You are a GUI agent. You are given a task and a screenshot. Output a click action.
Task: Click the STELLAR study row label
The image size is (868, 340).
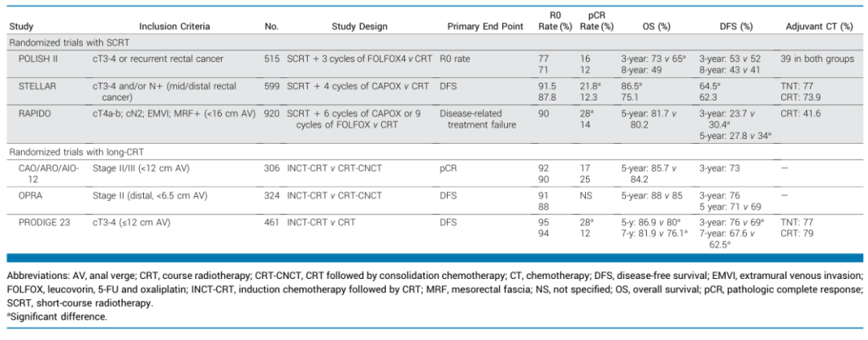pyautogui.click(x=37, y=84)
